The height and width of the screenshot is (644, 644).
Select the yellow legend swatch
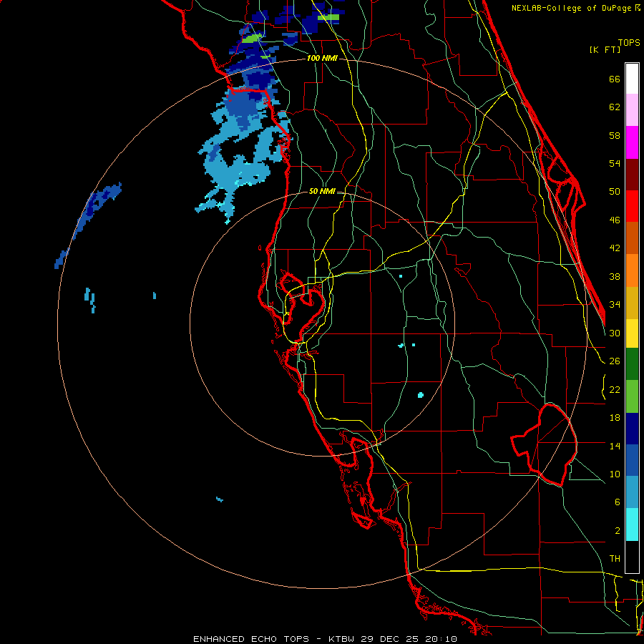[632, 333]
